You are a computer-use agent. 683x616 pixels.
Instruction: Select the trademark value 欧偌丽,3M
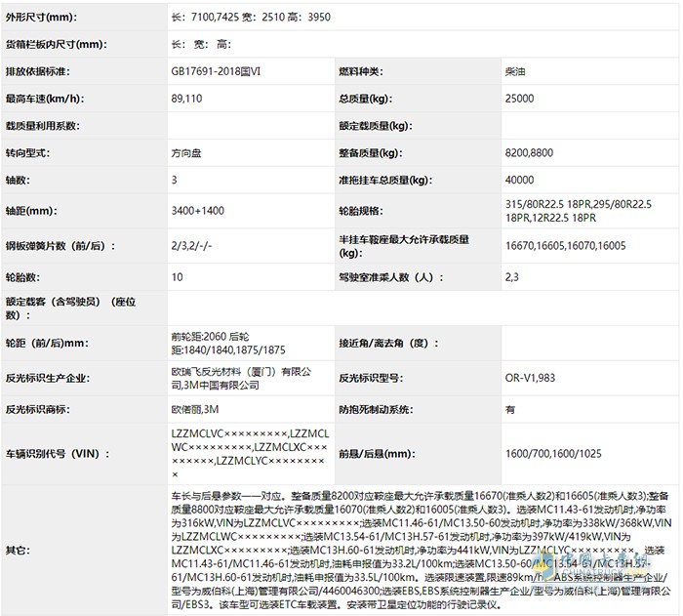(x=195, y=410)
